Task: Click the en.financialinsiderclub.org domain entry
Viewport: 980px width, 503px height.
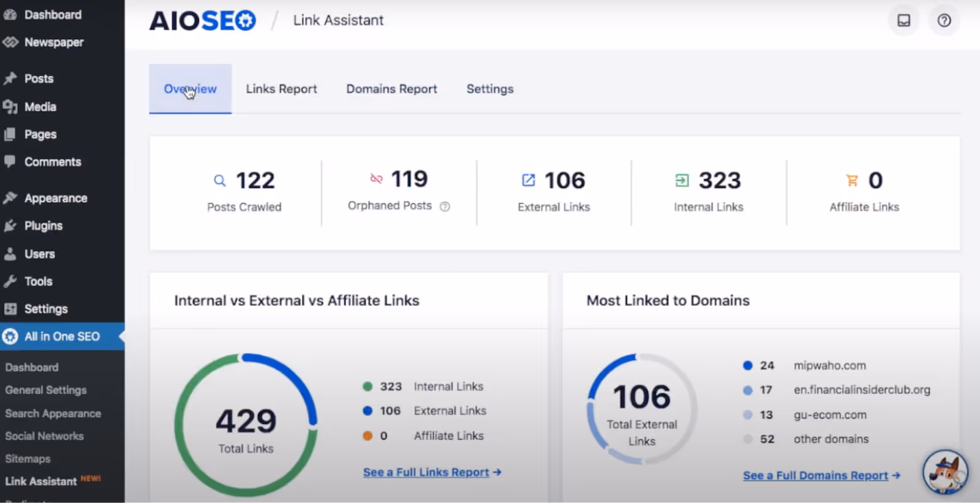Action: [862, 390]
